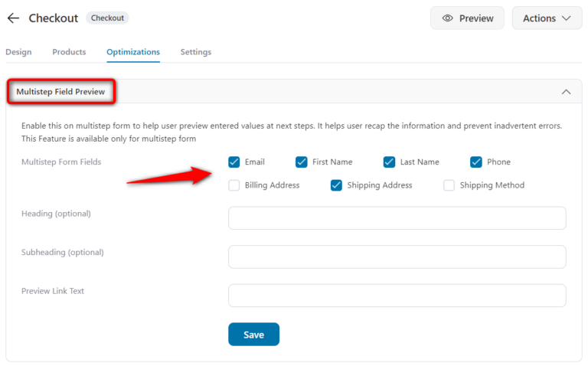Image resolution: width=588 pixels, height=366 pixels.
Task: Click the Preview Link Text field
Action: (x=397, y=296)
